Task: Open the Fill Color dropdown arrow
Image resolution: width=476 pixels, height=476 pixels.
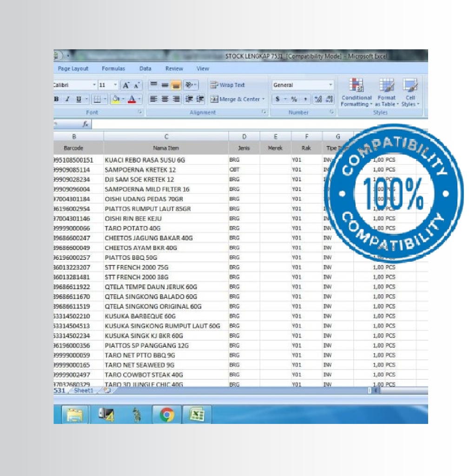Action: click(x=123, y=99)
